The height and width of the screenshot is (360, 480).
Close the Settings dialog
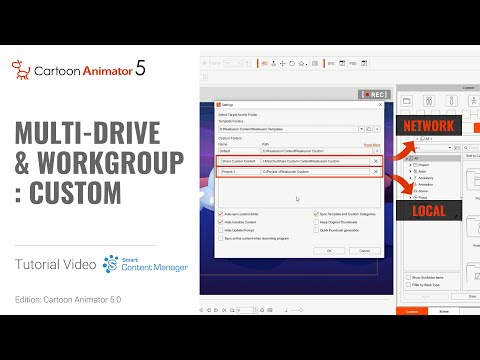coord(380,105)
